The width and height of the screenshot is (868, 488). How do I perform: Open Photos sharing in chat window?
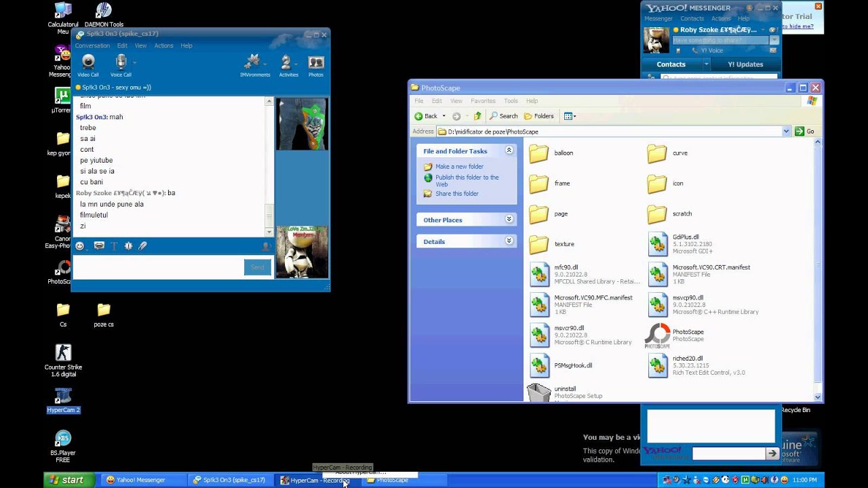[316, 66]
